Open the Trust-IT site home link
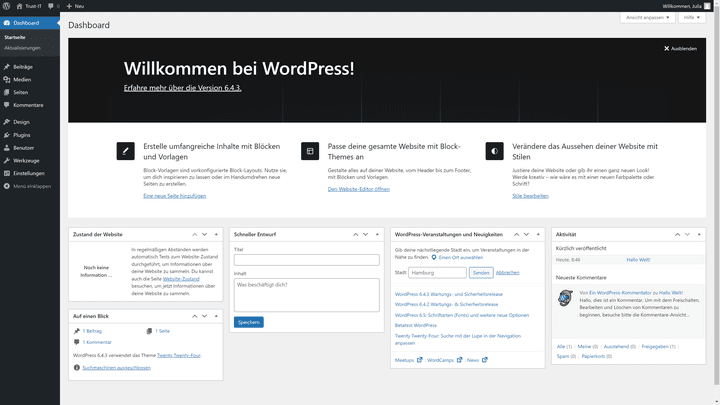This screenshot has height=405, width=720. coord(29,6)
